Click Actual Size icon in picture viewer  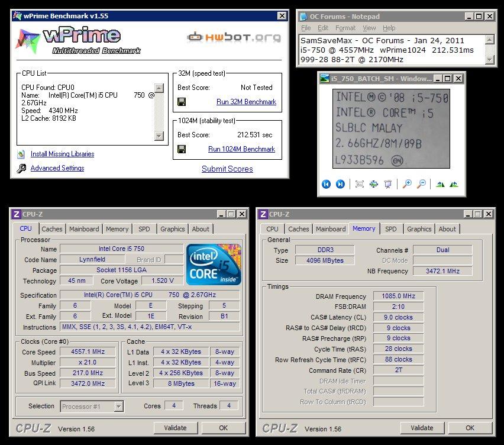373,184
